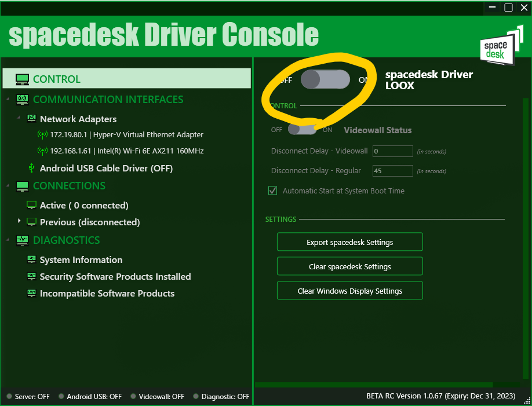Screen dimensions: 532x406
Task: Focus the Disconnect Delay - Regular field
Action: [392, 171]
